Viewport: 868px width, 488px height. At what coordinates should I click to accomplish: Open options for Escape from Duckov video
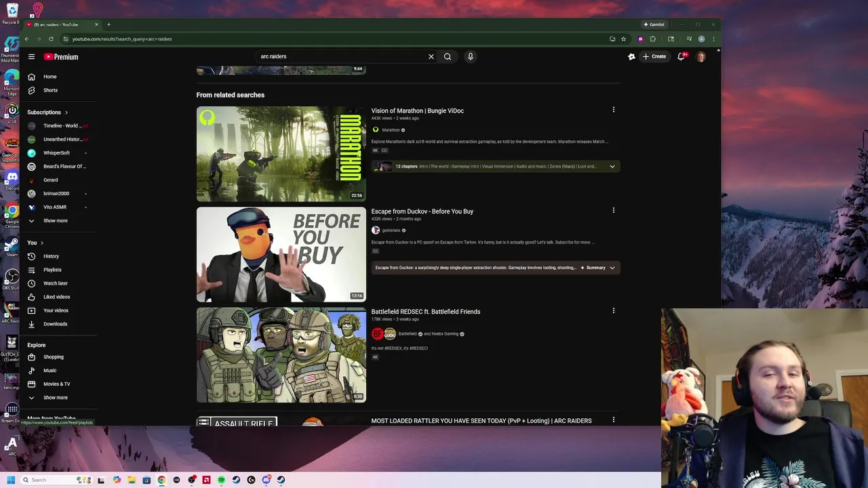[614, 211]
